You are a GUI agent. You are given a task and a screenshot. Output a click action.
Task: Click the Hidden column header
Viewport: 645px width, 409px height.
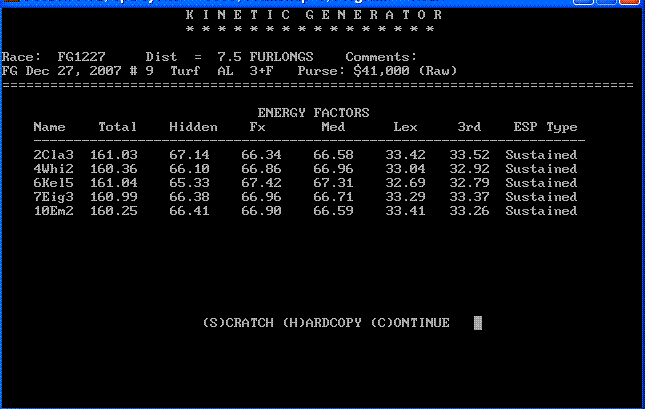coord(193,127)
